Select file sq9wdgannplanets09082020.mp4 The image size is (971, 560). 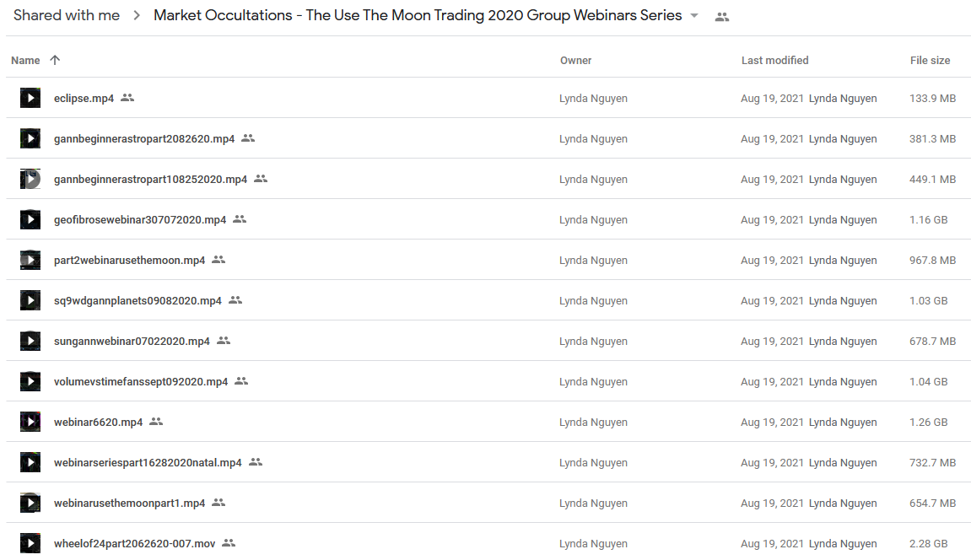138,301
